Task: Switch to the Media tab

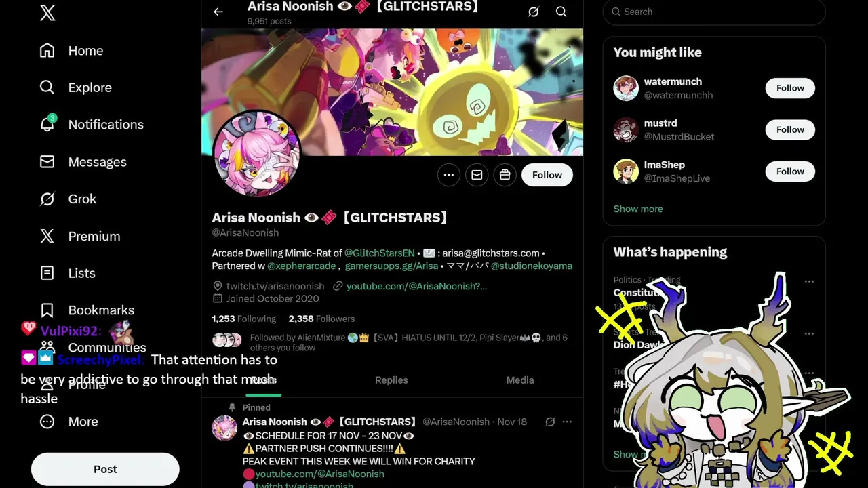Action: coord(520,380)
